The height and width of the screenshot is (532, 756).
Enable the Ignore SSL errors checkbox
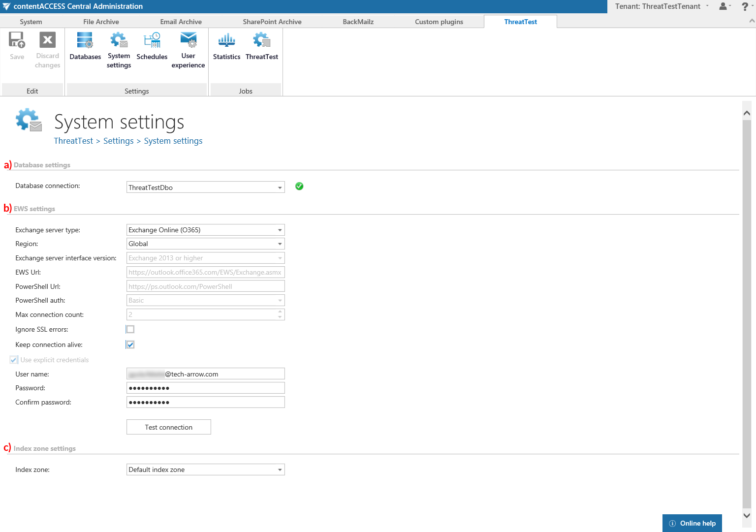[130, 329]
